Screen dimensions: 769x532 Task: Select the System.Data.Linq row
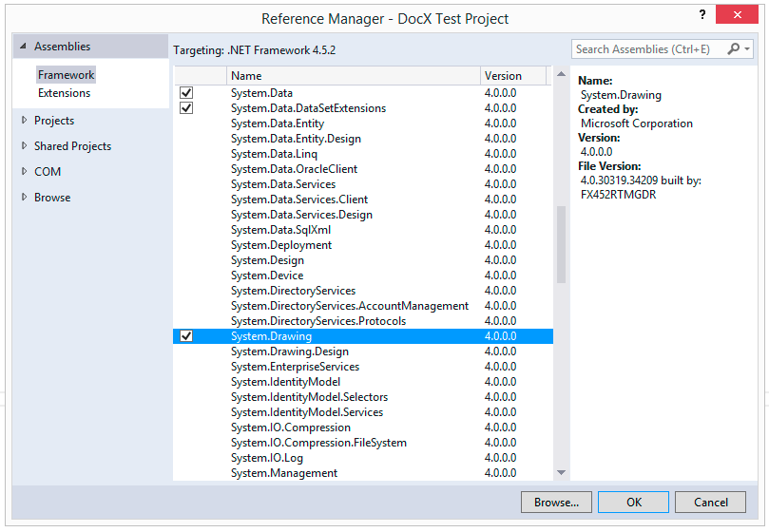tap(363, 154)
